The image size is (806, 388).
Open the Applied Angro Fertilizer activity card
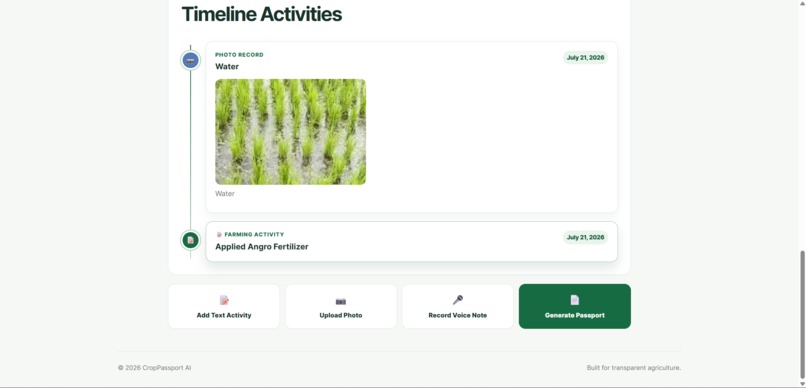coord(412,242)
